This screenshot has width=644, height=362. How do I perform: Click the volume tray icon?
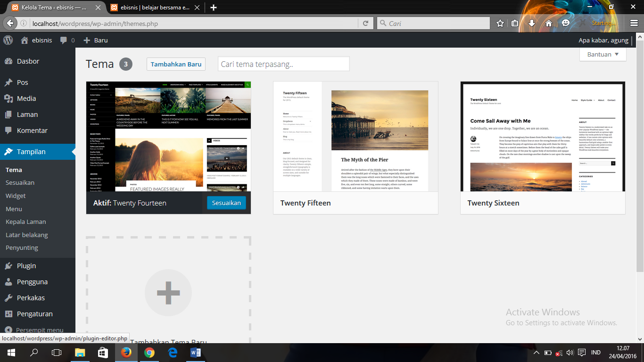click(x=570, y=353)
